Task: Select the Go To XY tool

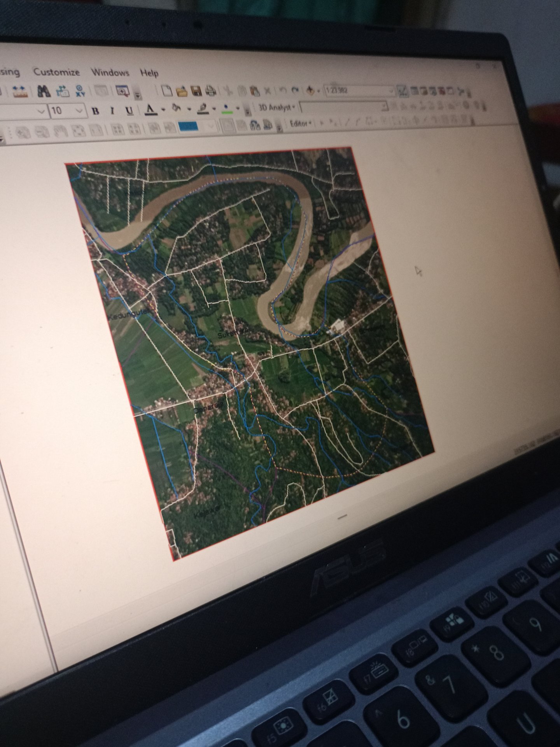Action: [x=80, y=91]
